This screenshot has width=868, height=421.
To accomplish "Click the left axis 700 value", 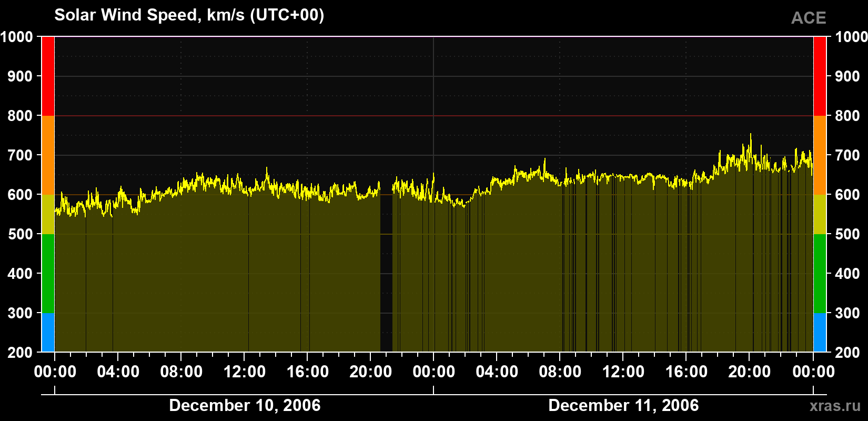I will [20, 155].
